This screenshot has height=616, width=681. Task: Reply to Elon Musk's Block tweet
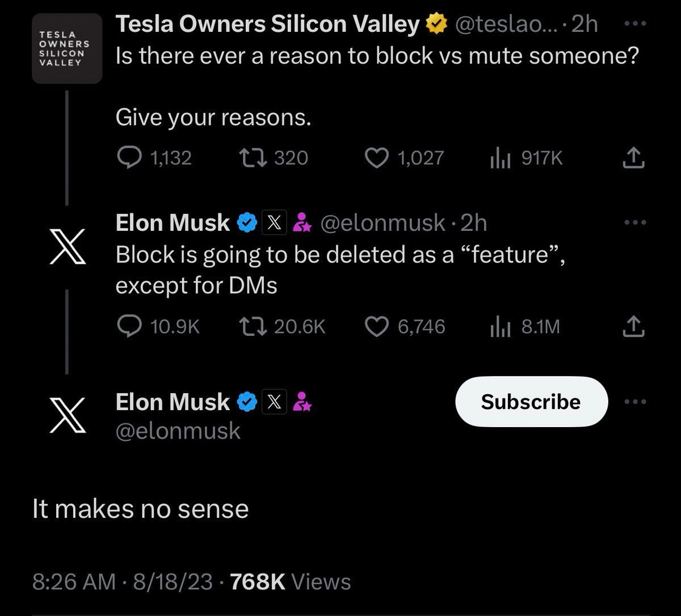[129, 326]
